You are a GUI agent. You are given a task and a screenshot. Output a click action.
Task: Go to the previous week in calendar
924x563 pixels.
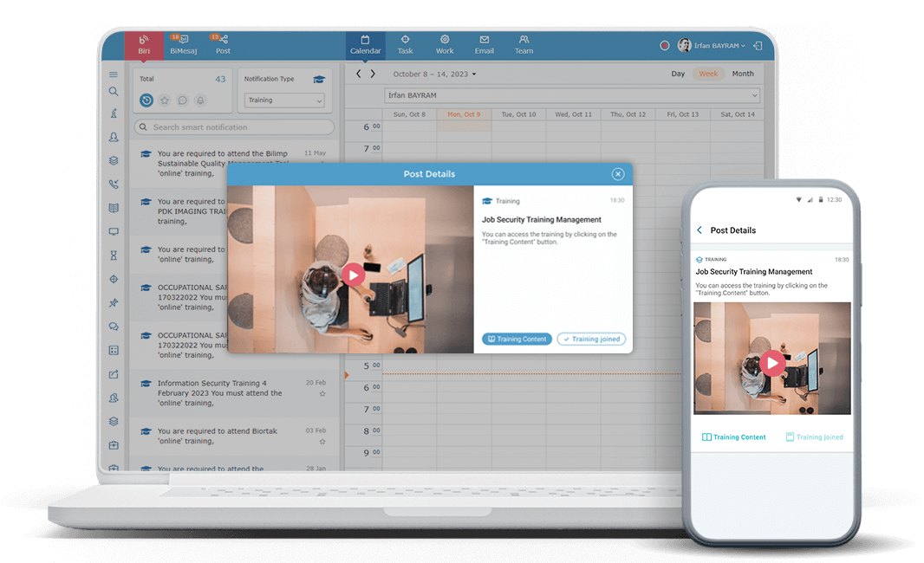pos(358,74)
